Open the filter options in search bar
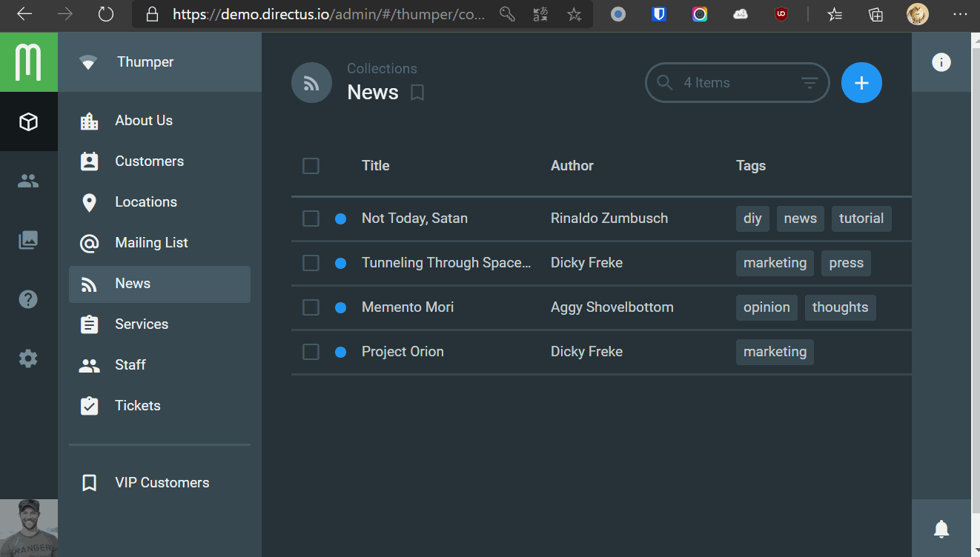 pos(810,83)
